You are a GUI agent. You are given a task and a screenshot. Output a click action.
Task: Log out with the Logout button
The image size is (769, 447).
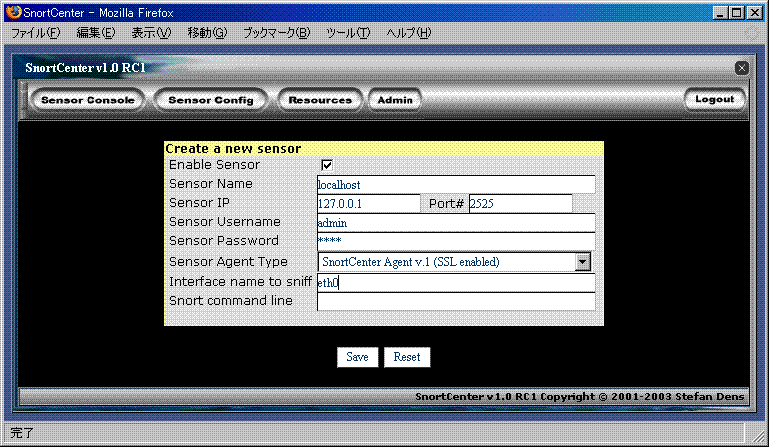pos(715,100)
